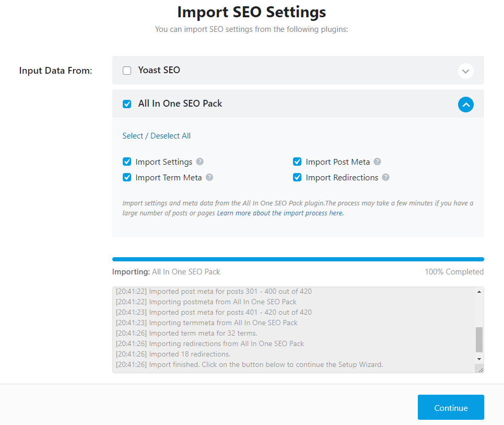
Task: Open help tooltip for Import Redirections
Action: (x=386, y=177)
